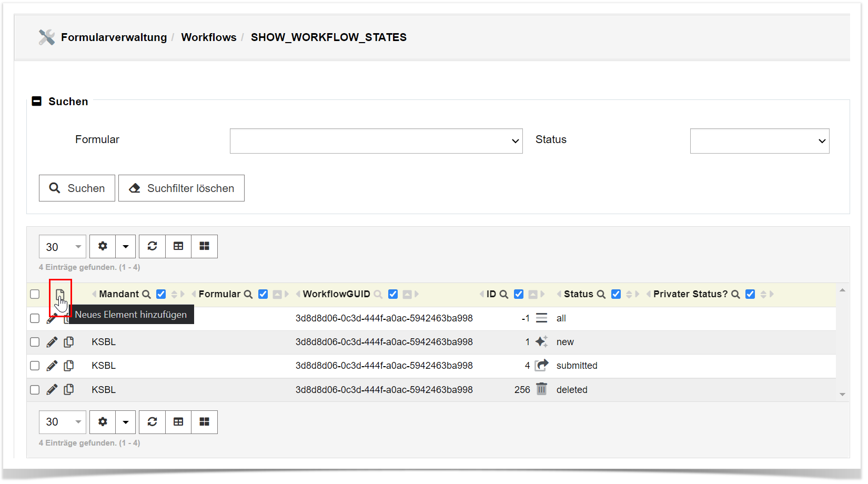Image resolution: width=868 pixels, height=484 pixels.
Task: Click the new element document icon
Action: tap(60, 295)
